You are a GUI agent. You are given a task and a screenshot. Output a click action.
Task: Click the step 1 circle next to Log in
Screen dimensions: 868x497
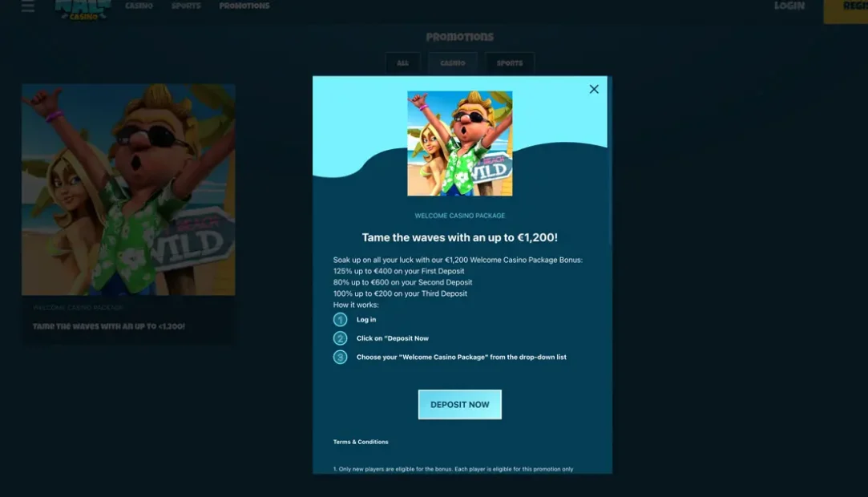pos(340,319)
